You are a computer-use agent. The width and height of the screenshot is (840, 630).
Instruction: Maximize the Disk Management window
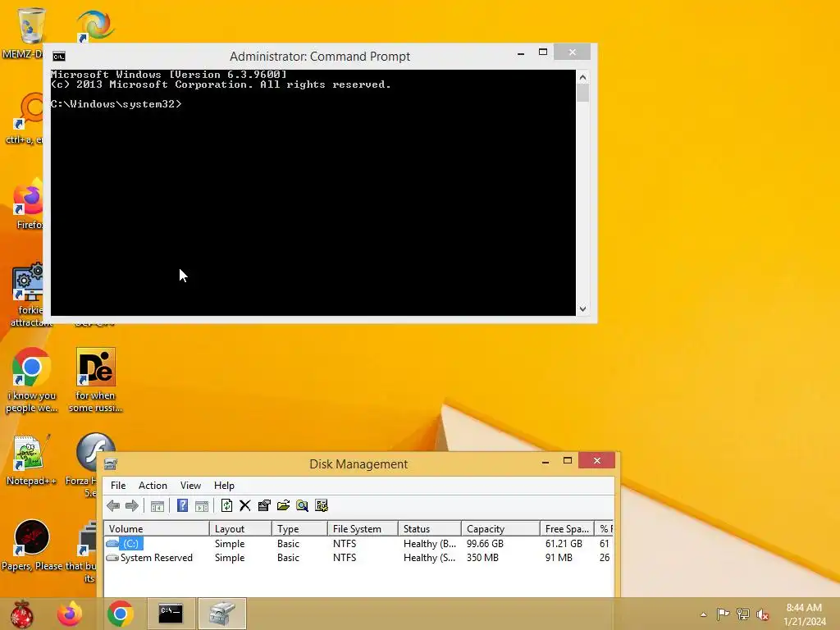tap(568, 461)
